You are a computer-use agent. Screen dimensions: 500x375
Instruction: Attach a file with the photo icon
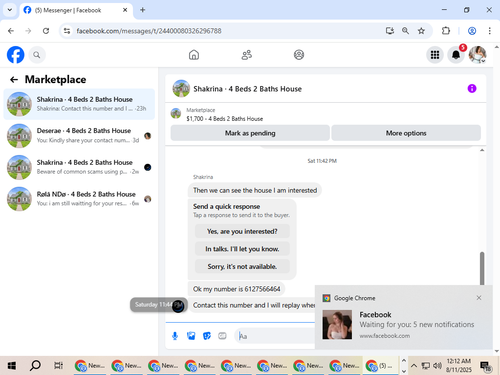click(x=191, y=336)
